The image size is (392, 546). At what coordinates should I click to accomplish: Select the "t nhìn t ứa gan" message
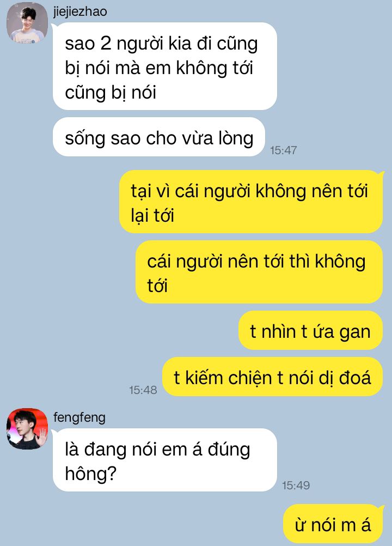click(x=310, y=330)
